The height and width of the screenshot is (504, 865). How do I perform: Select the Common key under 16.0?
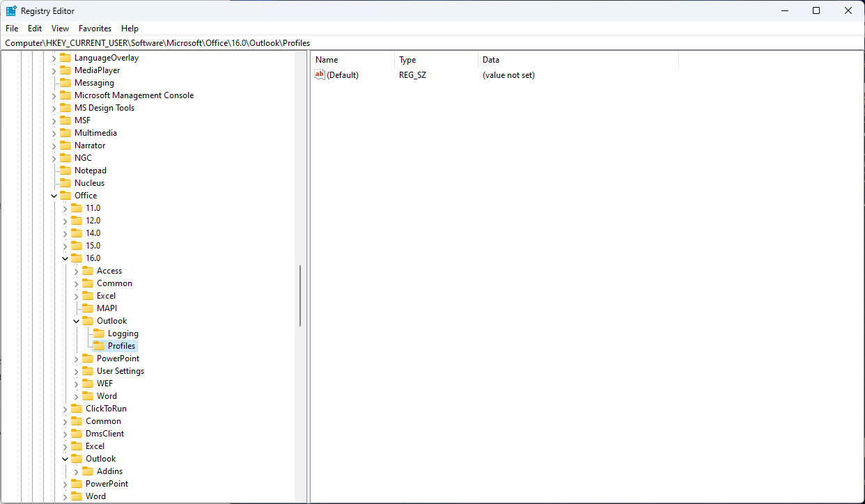pyautogui.click(x=114, y=283)
